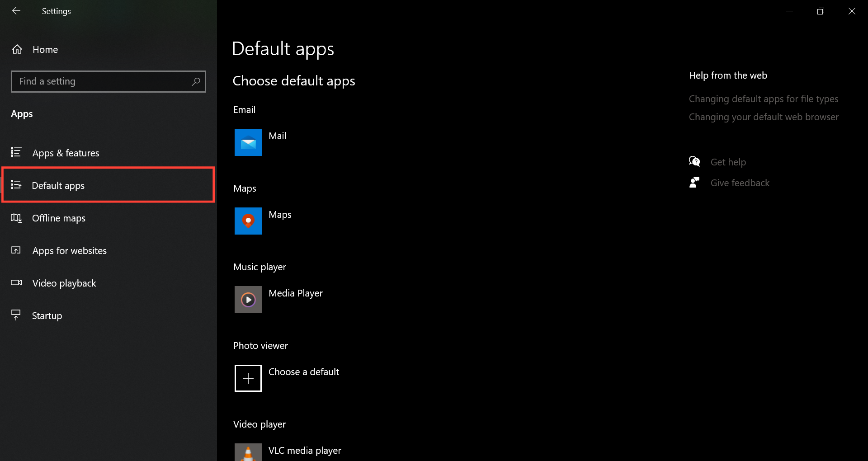Open Apps for websites settings

108,250
